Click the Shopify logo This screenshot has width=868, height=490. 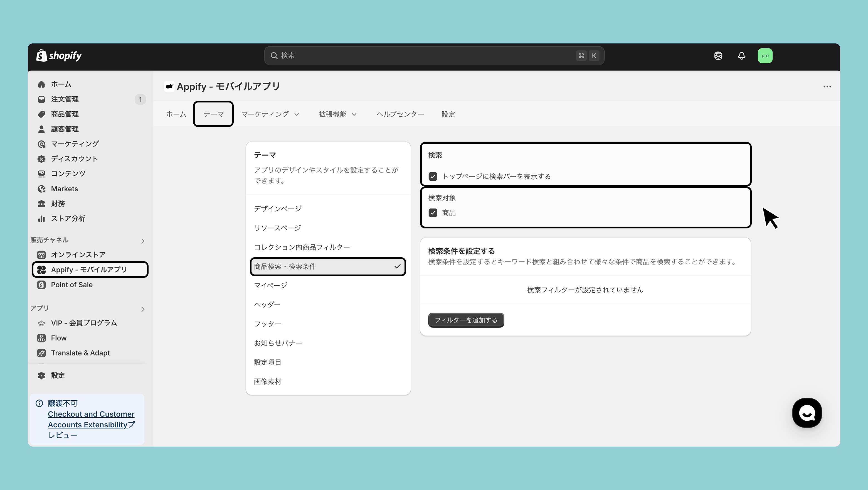click(59, 56)
